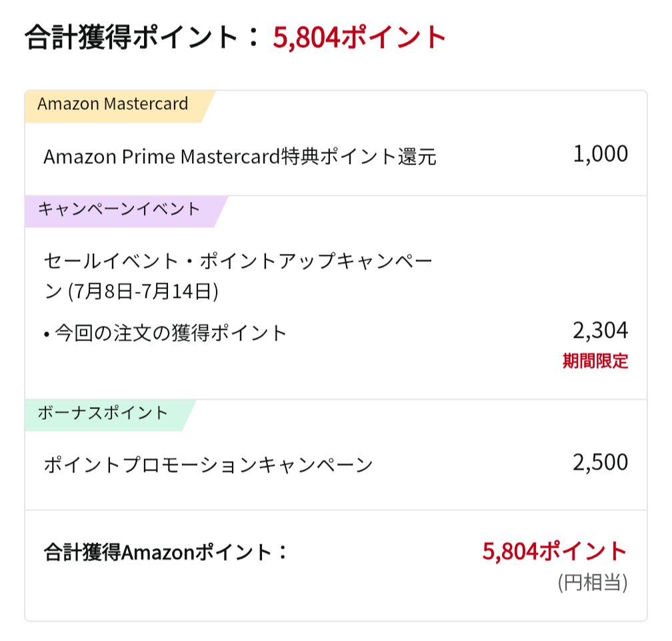Select the ボーナスポイント section label
Image resolution: width=672 pixels, height=641 pixels.
[103, 413]
